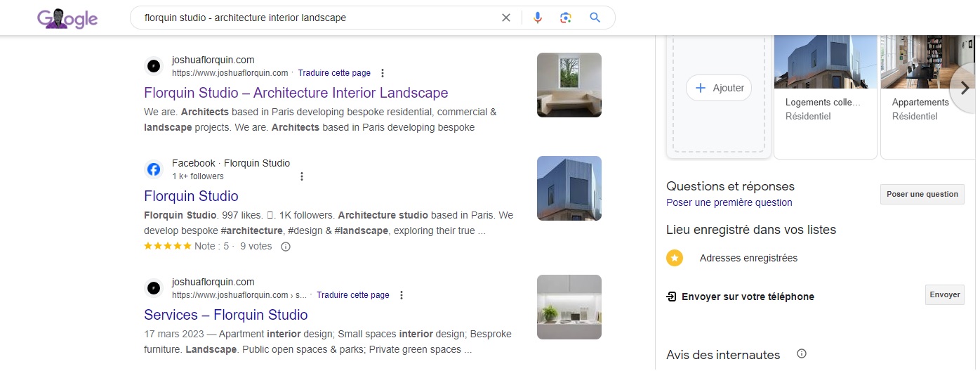Viewport: 980px width, 390px height.
Task: Open the Google logo homepage link
Action: coord(67,18)
